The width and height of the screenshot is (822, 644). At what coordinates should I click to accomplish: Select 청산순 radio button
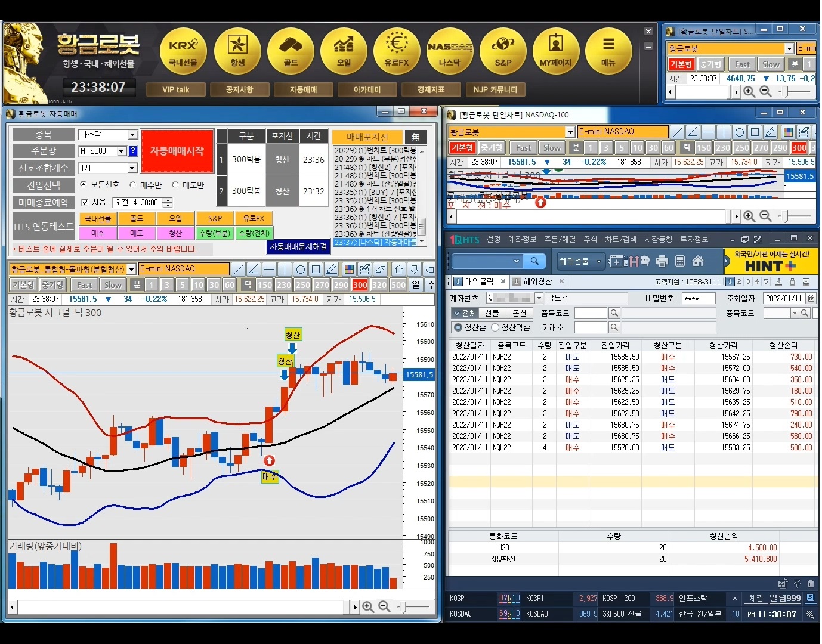[458, 327]
